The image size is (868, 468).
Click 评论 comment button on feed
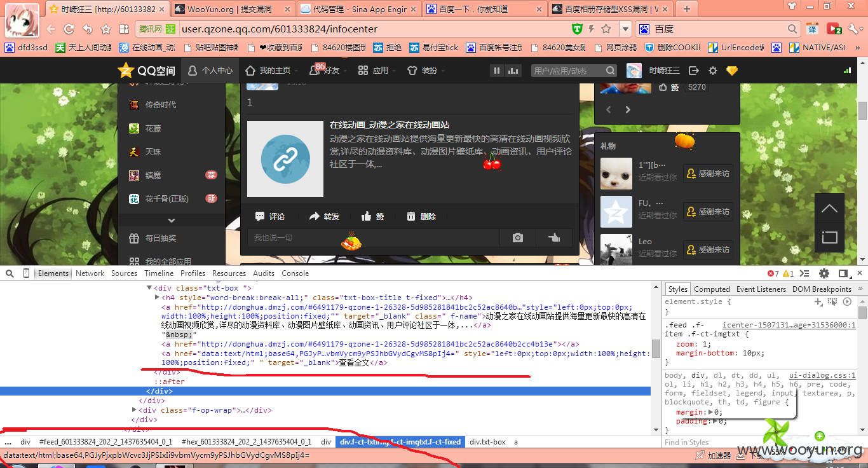270,216
